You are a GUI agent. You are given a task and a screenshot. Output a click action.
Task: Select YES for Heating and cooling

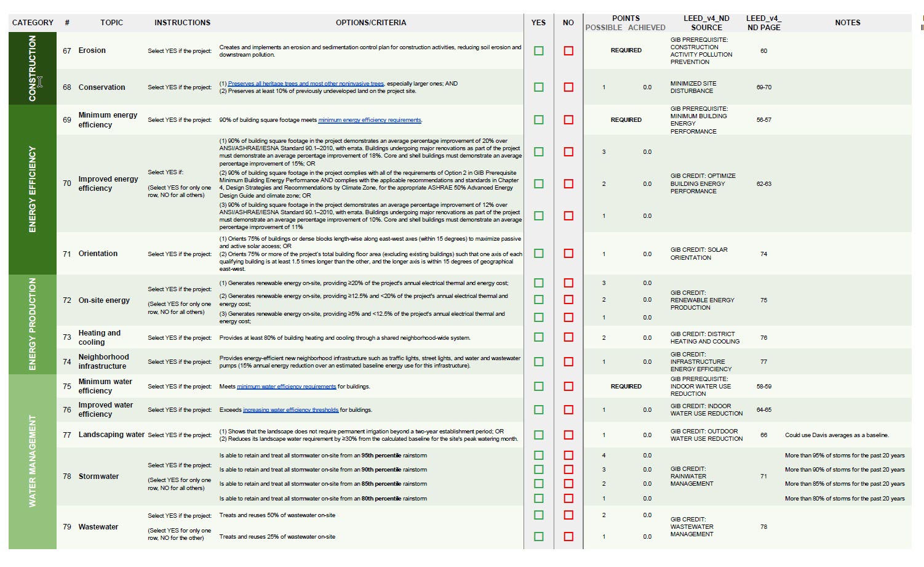[x=539, y=337]
